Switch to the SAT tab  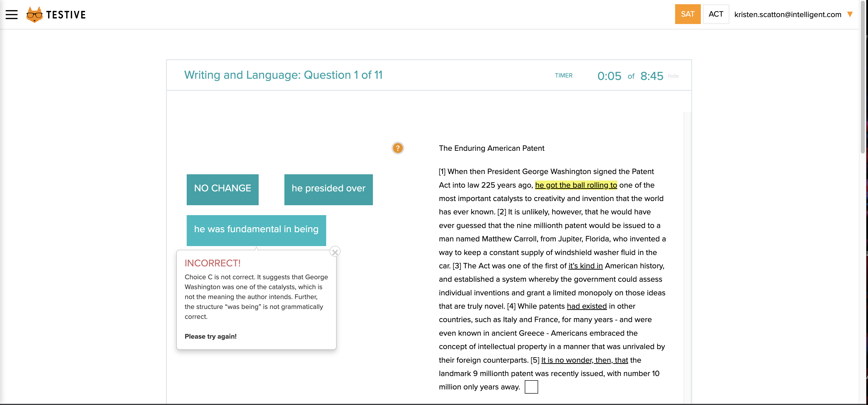[687, 14]
